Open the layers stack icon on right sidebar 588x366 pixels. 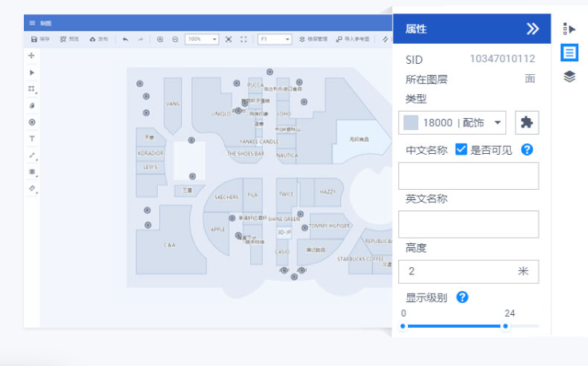[570, 77]
